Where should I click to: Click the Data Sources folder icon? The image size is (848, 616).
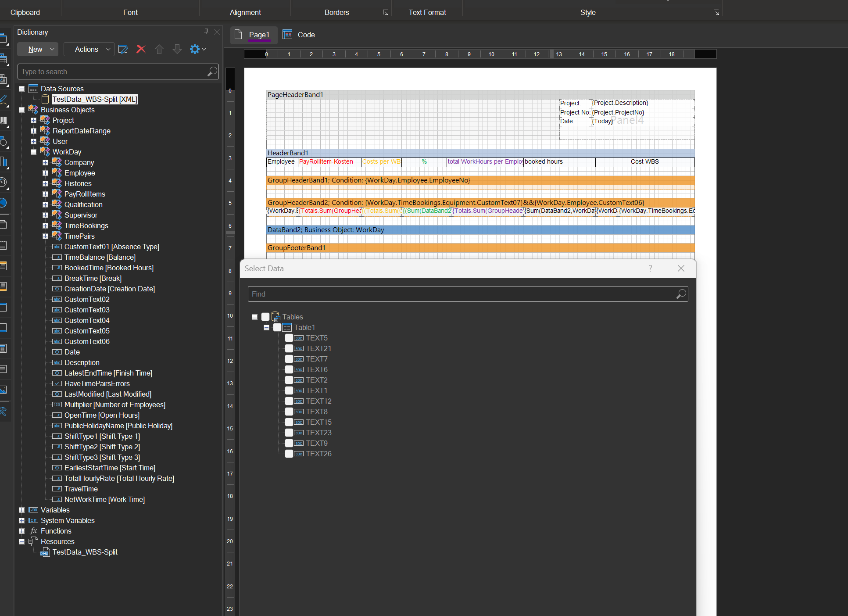[x=33, y=89]
